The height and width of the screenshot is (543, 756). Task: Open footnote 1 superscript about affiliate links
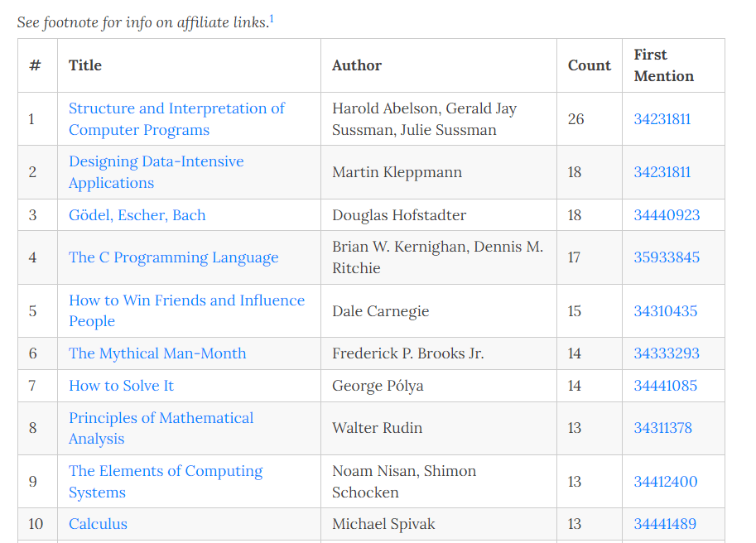point(272,19)
